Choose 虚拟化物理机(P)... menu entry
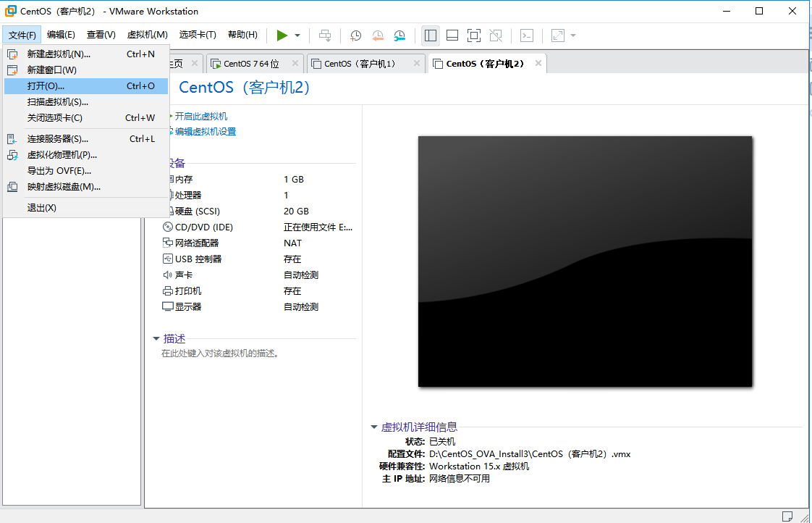The width and height of the screenshot is (812, 523). tap(86, 155)
